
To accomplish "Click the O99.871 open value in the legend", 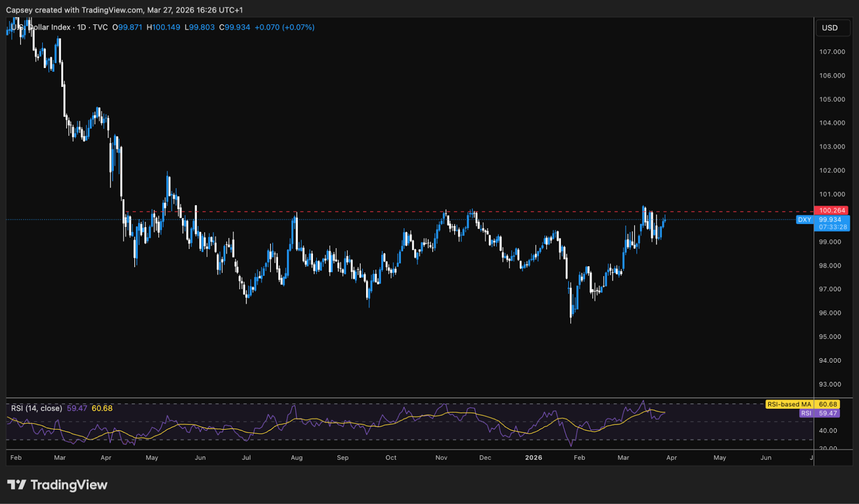I will click(128, 27).
